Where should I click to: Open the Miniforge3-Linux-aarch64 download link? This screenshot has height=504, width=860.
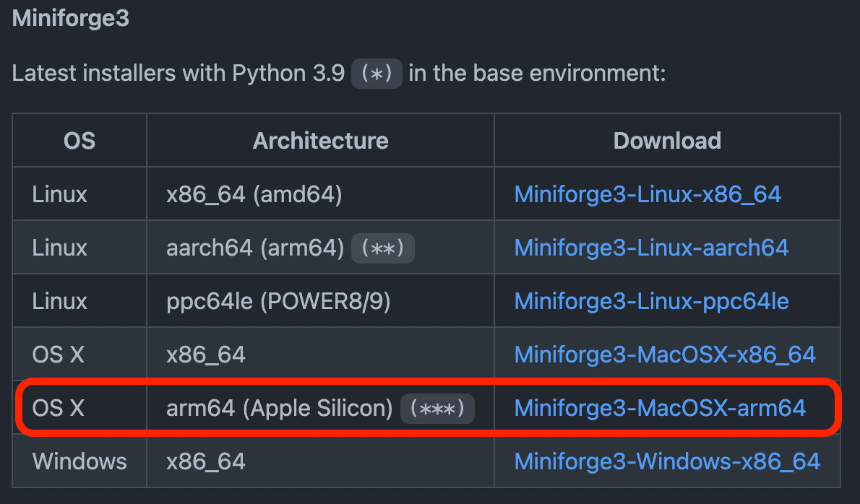coord(651,247)
